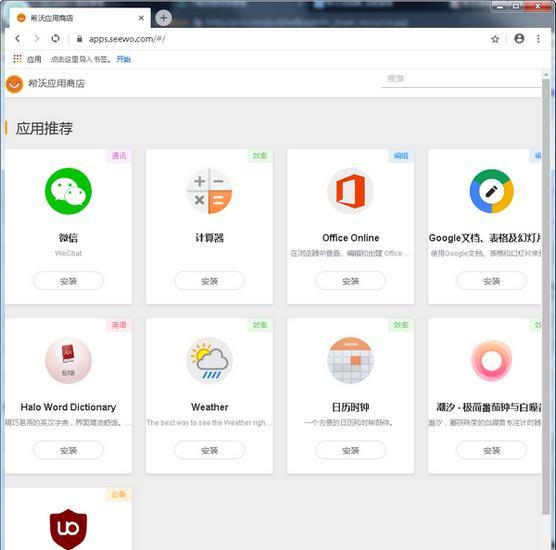Select the Office Online logo icon

(x=350, y=191)
